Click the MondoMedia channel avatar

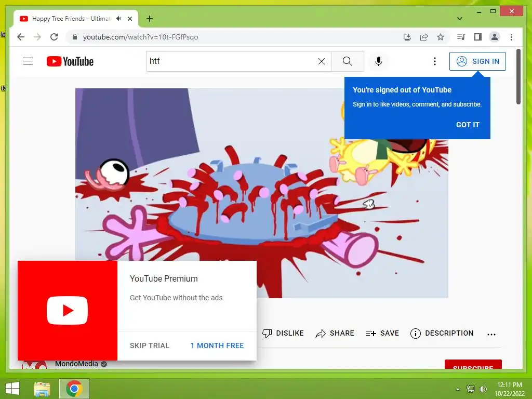[x=34, y=365]
